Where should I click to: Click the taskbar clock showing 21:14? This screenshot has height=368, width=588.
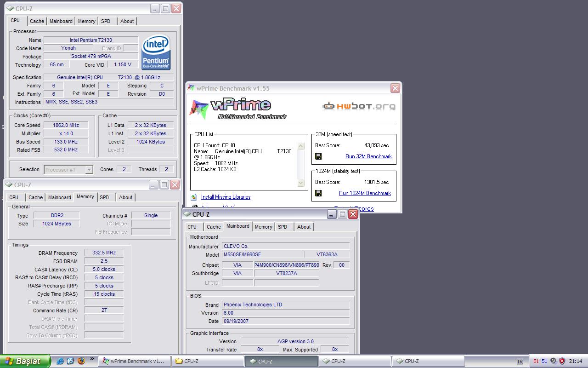(x=576, y=362)
